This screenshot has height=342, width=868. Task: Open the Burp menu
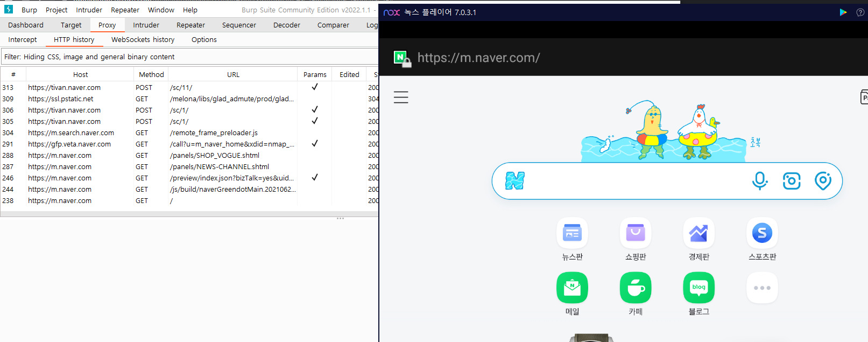[29, 10]
